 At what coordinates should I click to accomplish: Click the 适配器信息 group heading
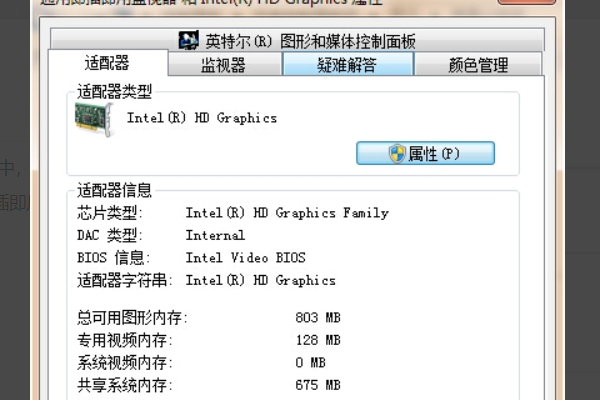click(x=114, y=190)
